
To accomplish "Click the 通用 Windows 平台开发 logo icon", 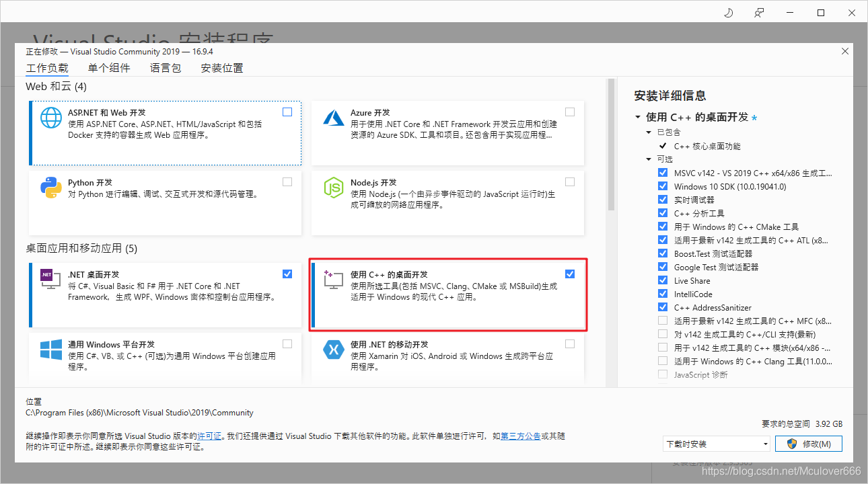I will pos(51,350).
